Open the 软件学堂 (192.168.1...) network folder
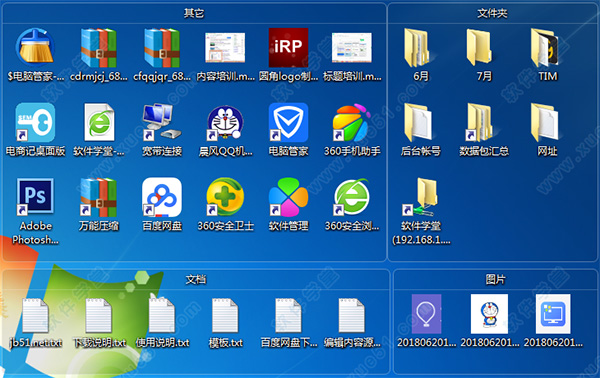 420,197
